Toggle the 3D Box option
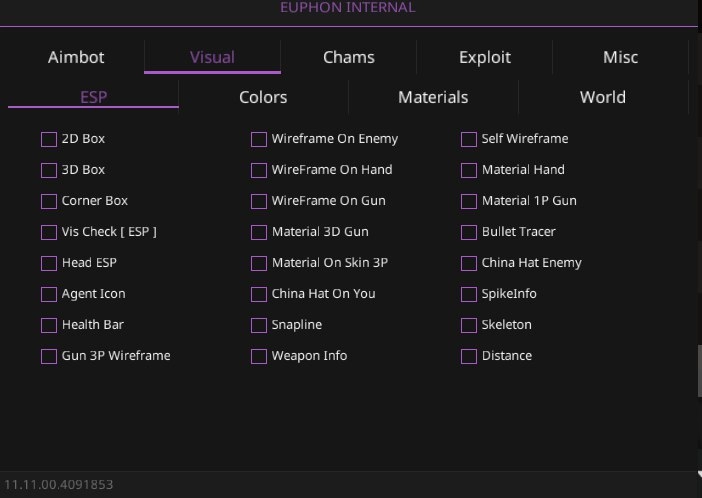 48,170
